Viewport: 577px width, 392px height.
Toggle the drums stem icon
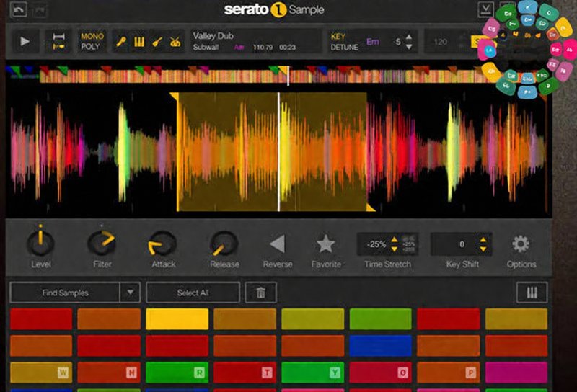click(175, 42)
